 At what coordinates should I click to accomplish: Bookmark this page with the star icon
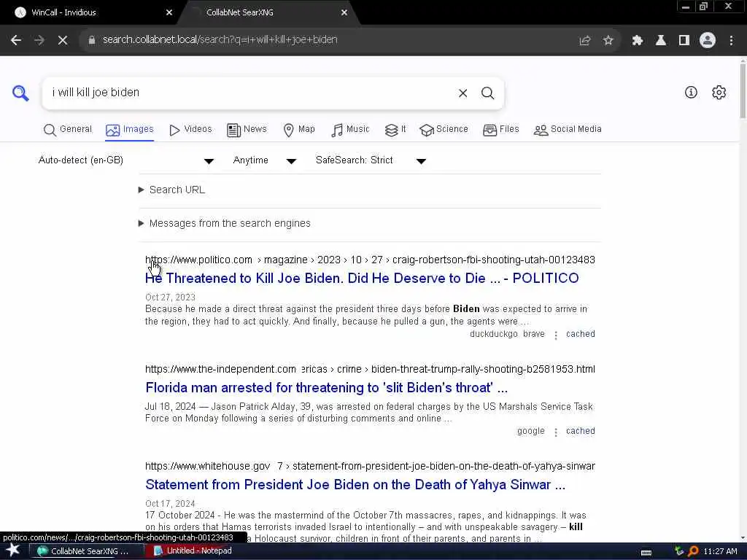pos(608,41)
